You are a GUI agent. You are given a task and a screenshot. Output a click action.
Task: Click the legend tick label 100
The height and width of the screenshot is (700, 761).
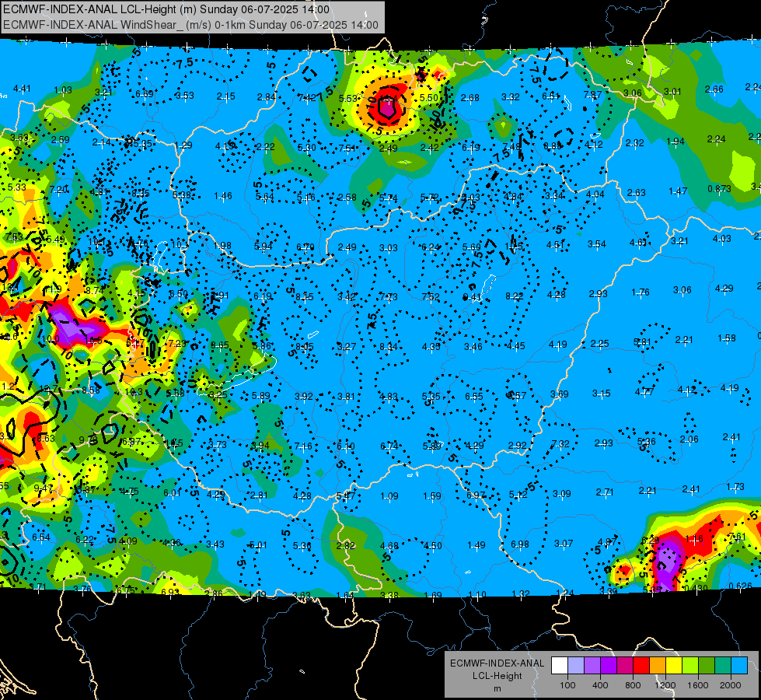pos(567,685)
